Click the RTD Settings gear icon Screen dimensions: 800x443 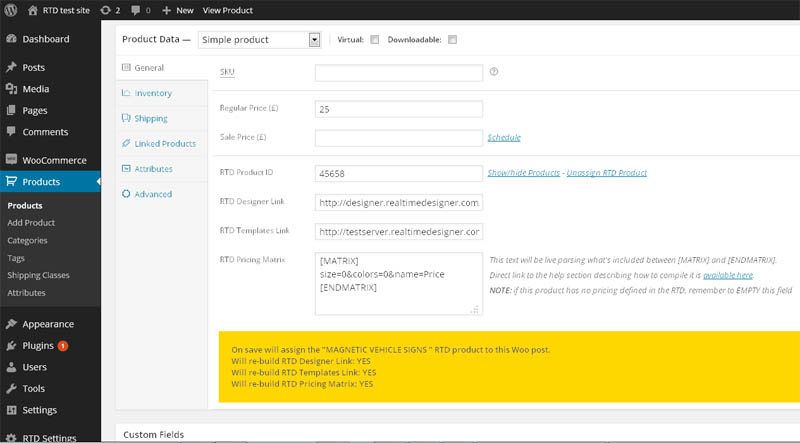pyautogui.click(x=11, y=438)
